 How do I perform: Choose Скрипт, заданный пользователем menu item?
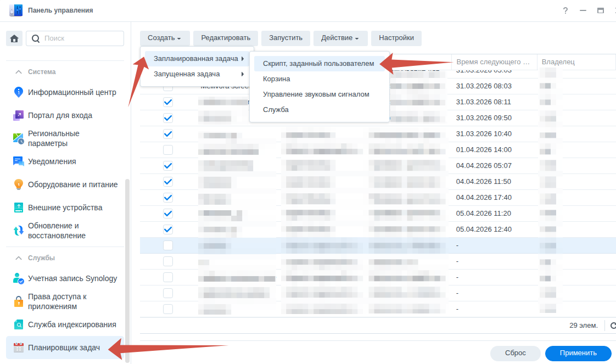[x=318, y=64]
